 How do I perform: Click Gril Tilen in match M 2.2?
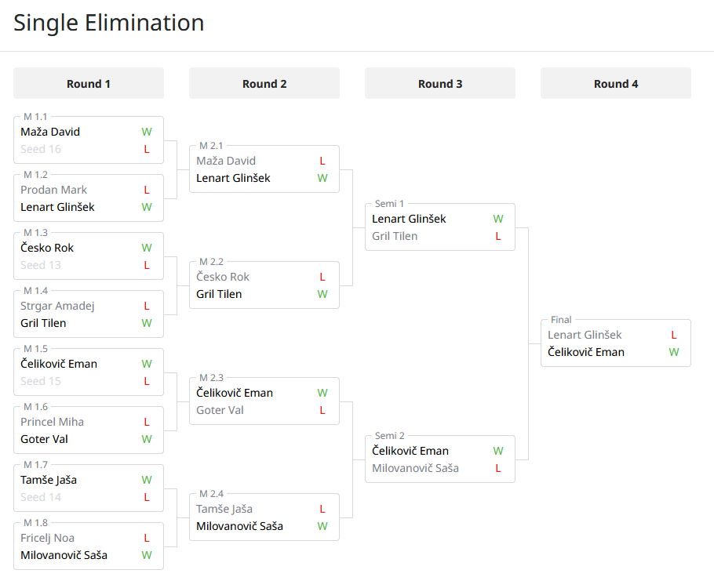click(219, 294)
